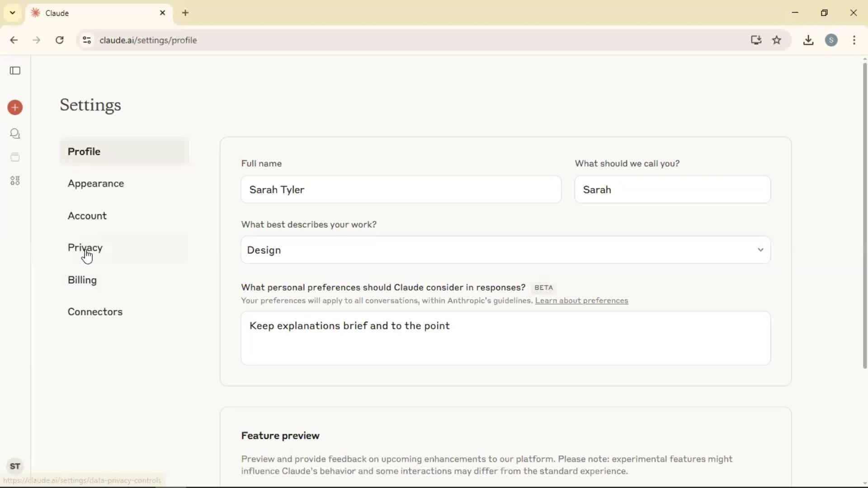
Task: Start a new chat with plus icon
Action: [x=15, y=108]
